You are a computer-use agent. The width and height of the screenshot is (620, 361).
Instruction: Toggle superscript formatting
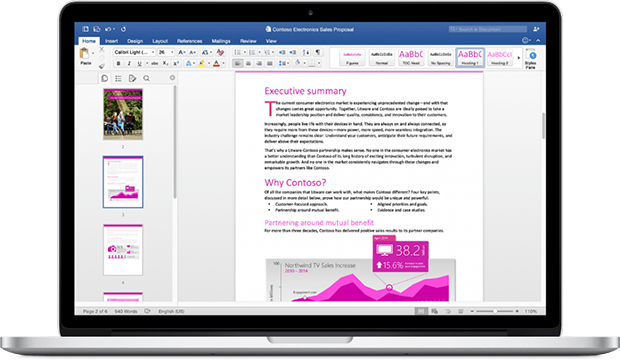point(176,63)
